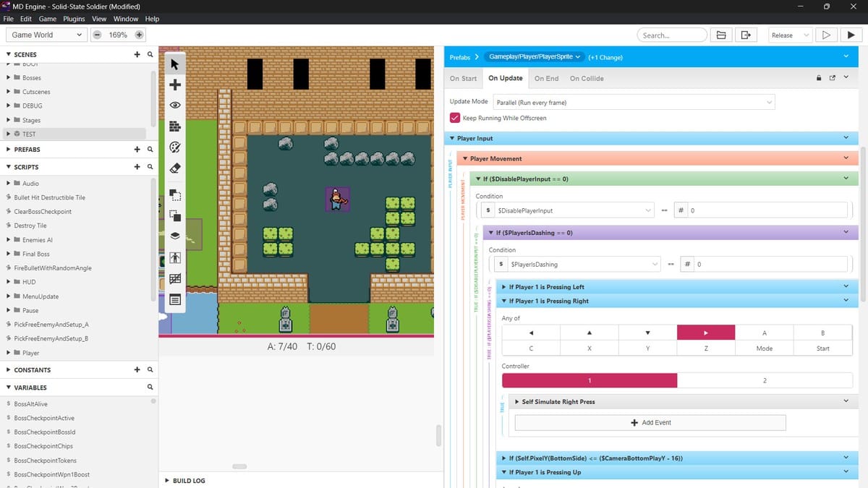This screenshot has height=488, width=868.
Task: Add a new script with Scripts plus
Action: point(137,167)
